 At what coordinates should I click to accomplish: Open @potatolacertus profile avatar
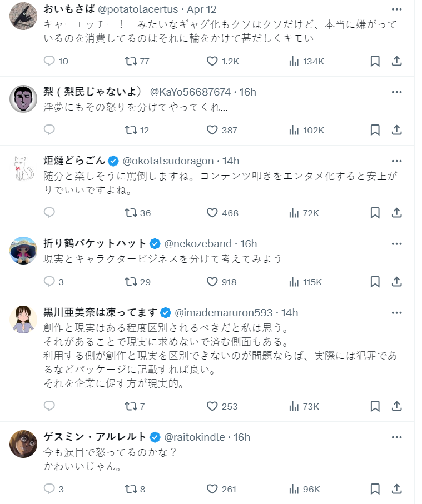coord(23,17)
